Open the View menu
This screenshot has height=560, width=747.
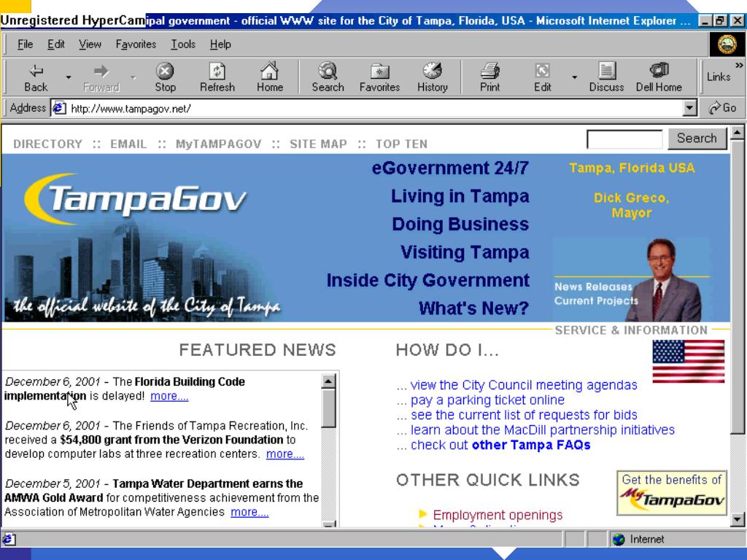coord(90,44)
